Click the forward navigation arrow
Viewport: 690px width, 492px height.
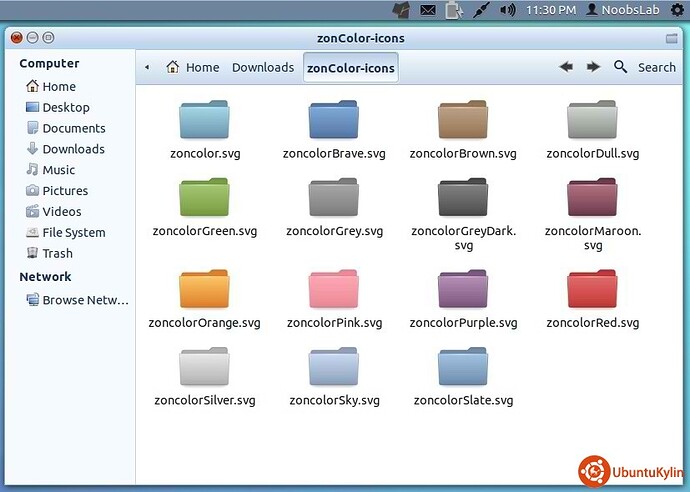coord(593,67)
